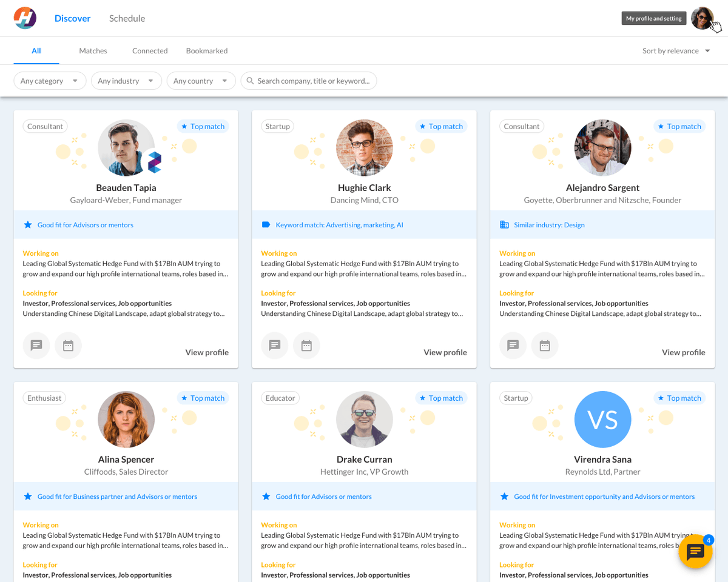Expand the Any category filter
Image resolution: width=728 pixels, height=582 pixels.
(x=49, y=80)
